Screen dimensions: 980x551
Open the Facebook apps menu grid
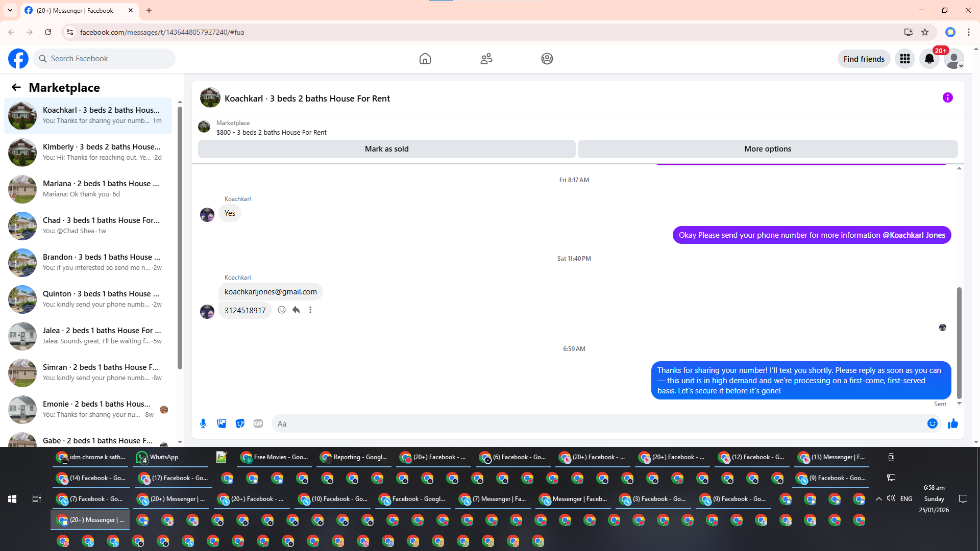click(905, 59)
